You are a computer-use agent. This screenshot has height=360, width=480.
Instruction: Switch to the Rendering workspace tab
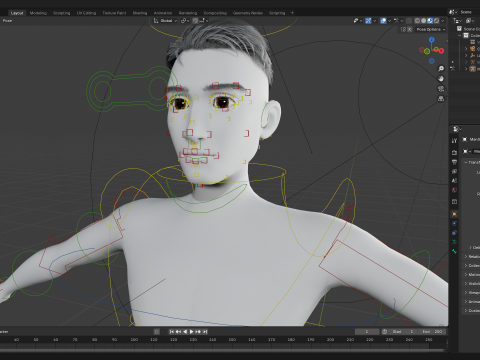[x=188, y=13]
